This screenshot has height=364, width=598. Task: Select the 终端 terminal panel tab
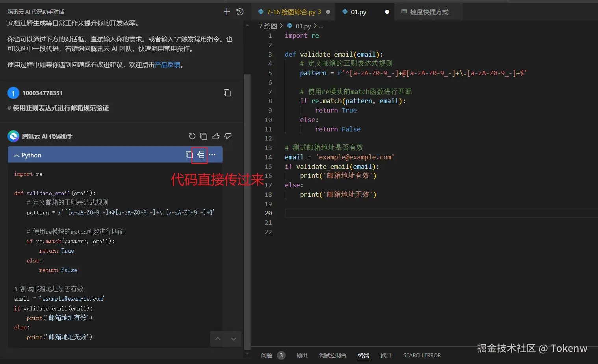point(364,355)
